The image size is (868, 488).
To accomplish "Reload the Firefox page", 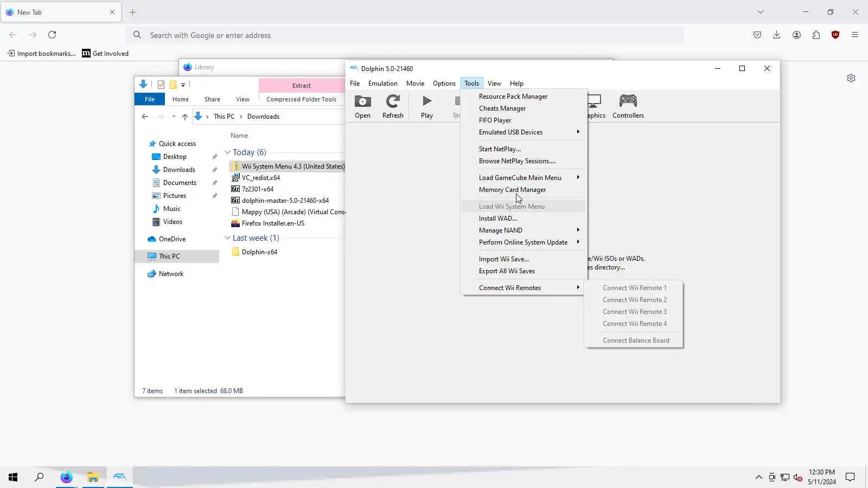I will (x=52, y=35).
